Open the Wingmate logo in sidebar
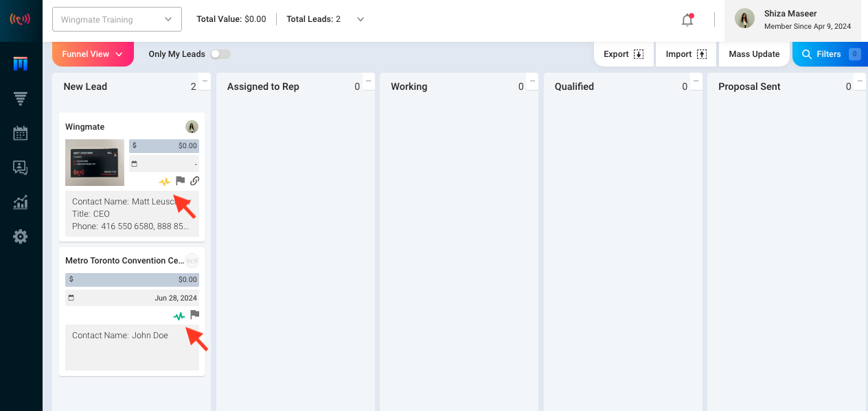Screen dimensions: 868x411 tap(20, 19)
